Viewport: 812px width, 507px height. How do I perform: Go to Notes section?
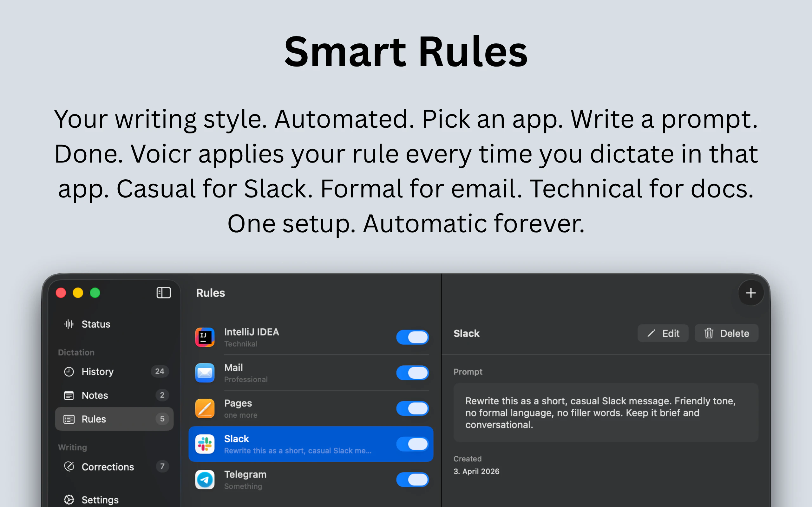[95, 395]
